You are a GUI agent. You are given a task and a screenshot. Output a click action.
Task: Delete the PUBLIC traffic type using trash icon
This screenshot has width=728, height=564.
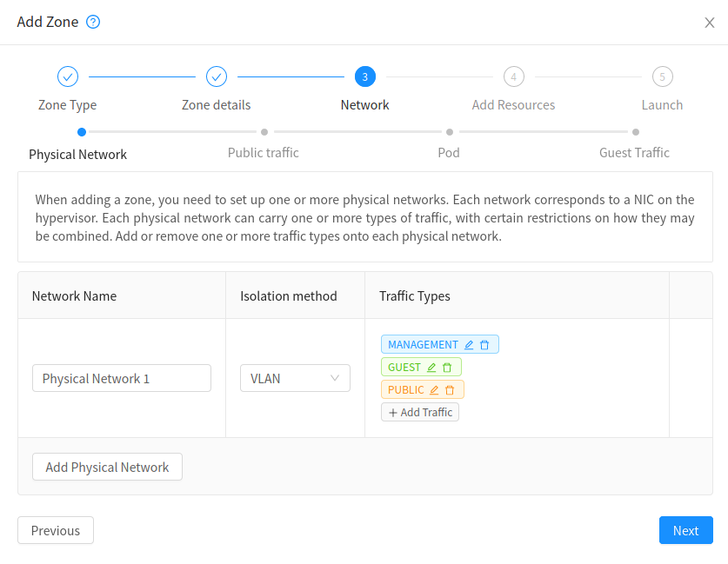point(450,389)
